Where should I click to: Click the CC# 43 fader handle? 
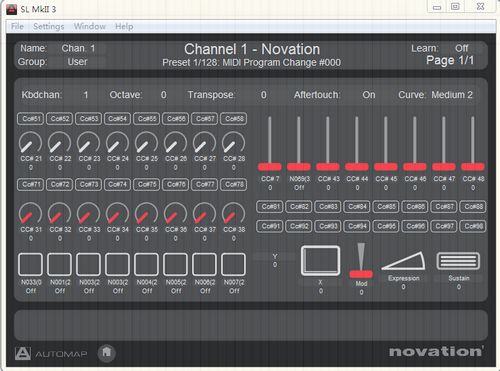tap(328, 167)
